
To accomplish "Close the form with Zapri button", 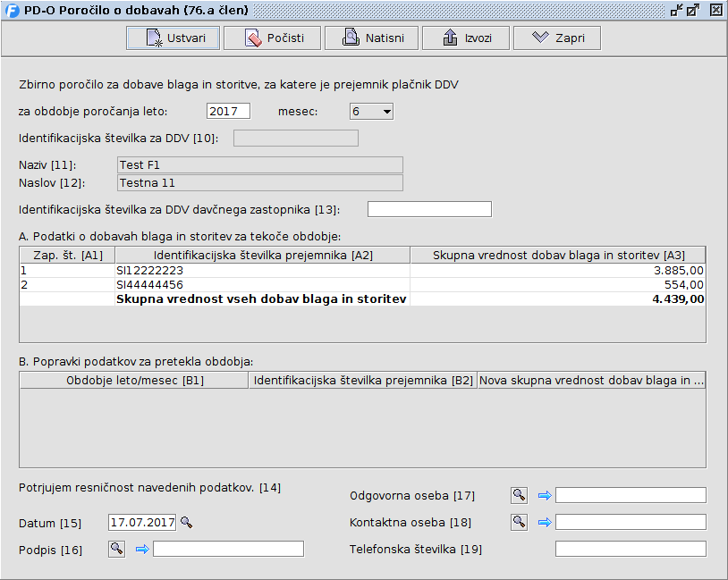I will pyautogui.click(x=556, y=38).
